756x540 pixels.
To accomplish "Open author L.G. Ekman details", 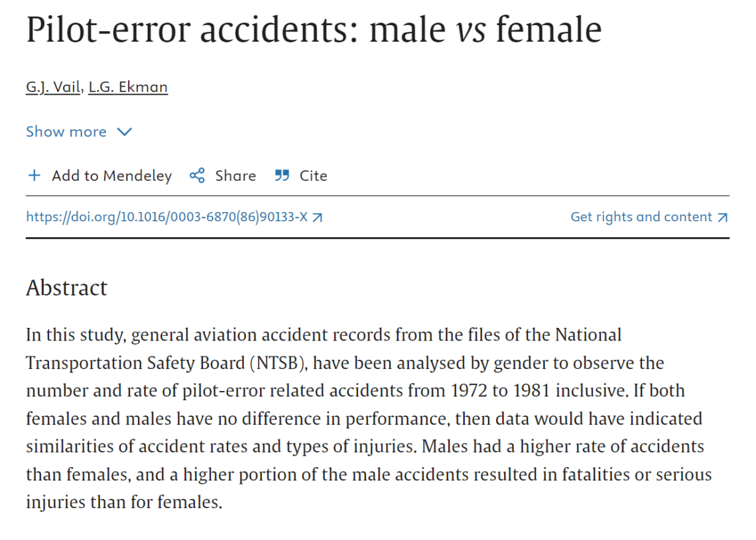I will (128, 87).
